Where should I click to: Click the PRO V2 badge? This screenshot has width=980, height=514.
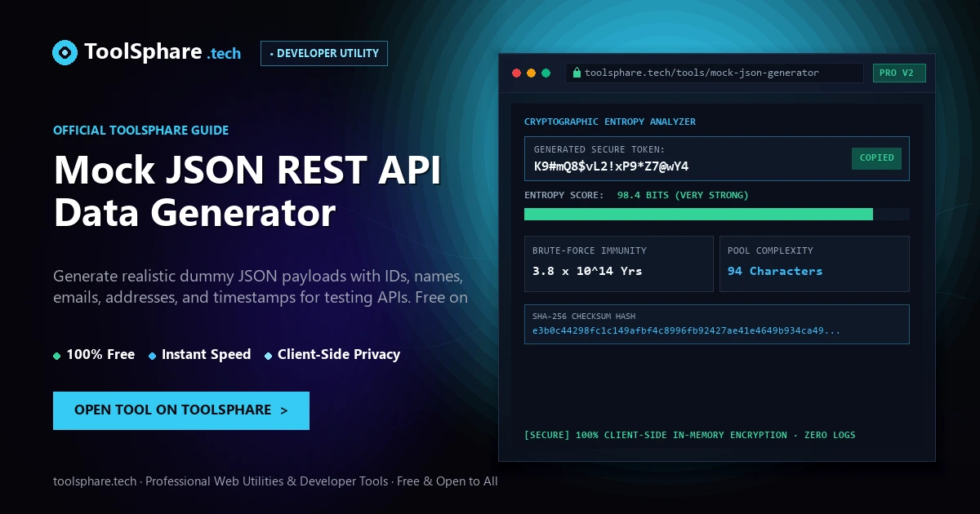coord(899,73)
